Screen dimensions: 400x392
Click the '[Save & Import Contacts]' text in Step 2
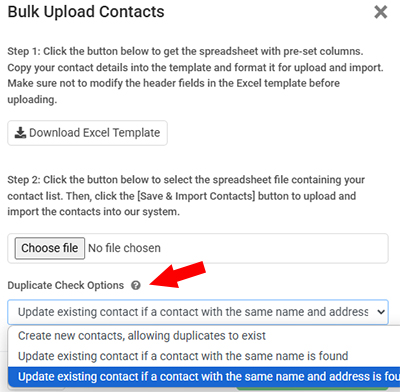coord(196,196)
